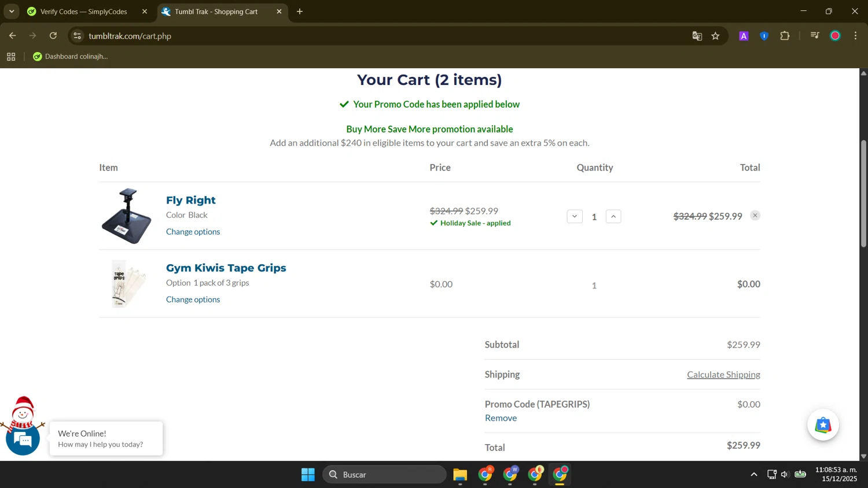The width and height of the screenshot is (868, 488).
Task: Click the address bar URL
Action: 130,36
